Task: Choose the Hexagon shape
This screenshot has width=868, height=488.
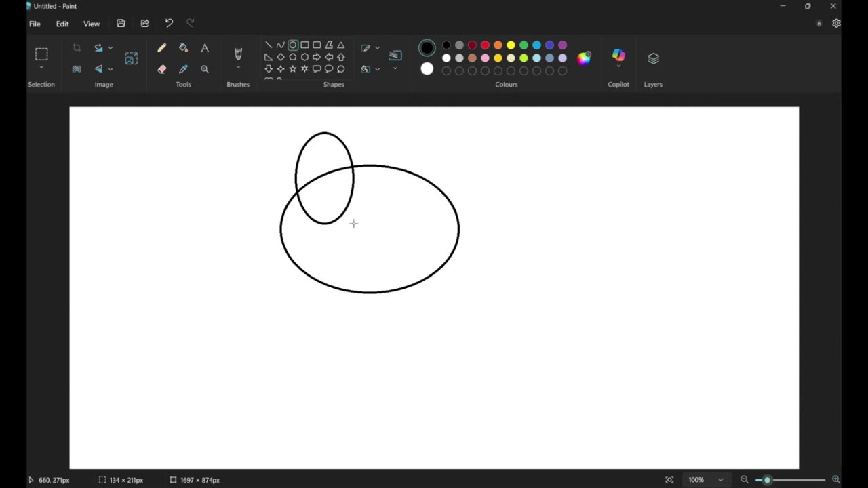Action: pos(305,57)
